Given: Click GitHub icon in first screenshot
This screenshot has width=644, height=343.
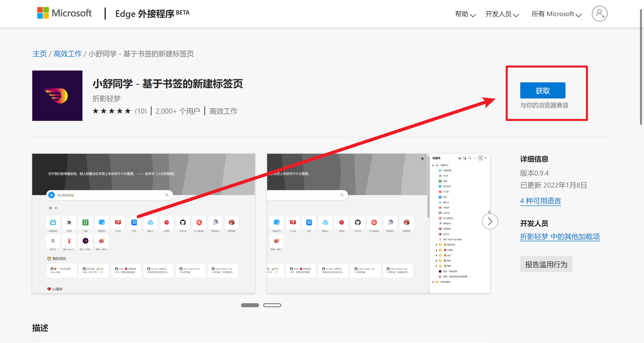Looking at the screenshot, I should (x=183, y=222).
